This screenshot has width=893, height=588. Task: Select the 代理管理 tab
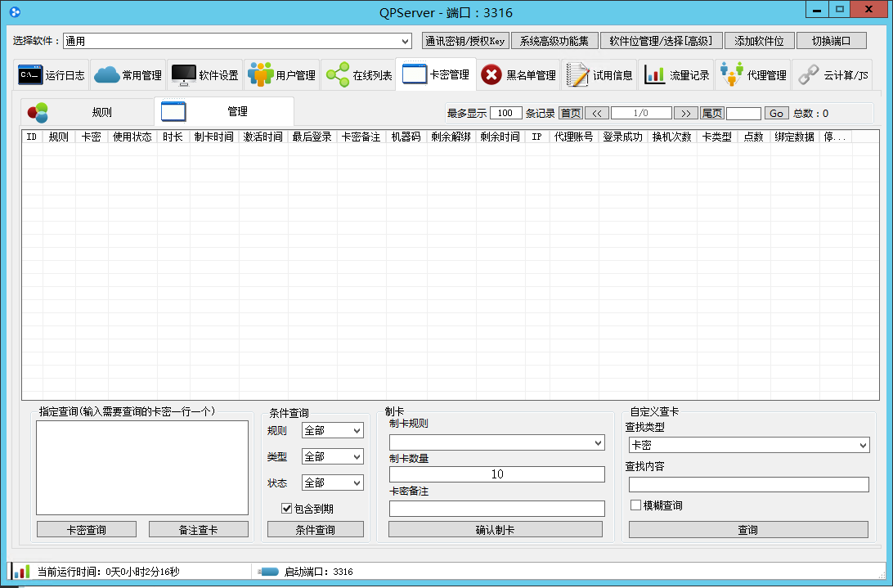point(752,75)
